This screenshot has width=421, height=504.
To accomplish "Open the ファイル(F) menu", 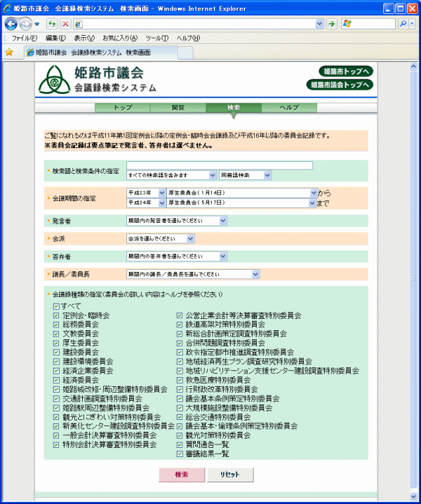I will coord(25,38).
